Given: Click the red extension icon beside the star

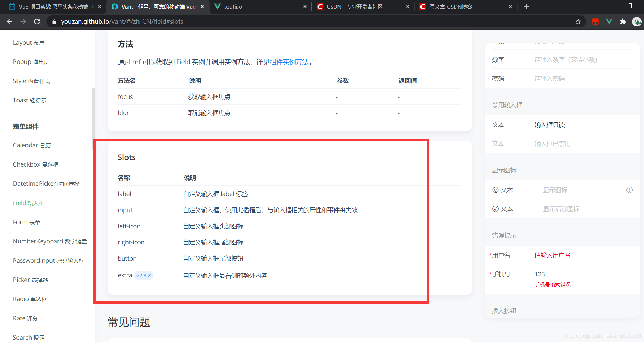Looking at the screenshot, I should [595, 21].
